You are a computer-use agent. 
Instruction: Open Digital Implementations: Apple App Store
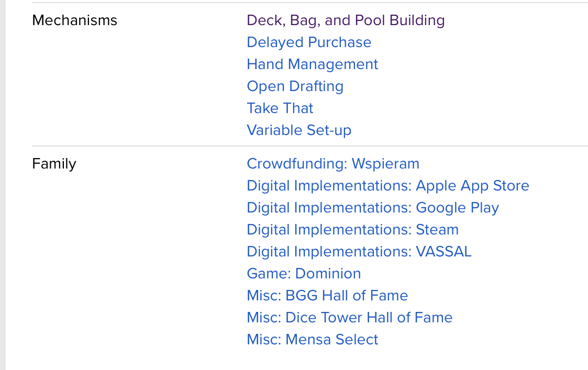point(387,186)
